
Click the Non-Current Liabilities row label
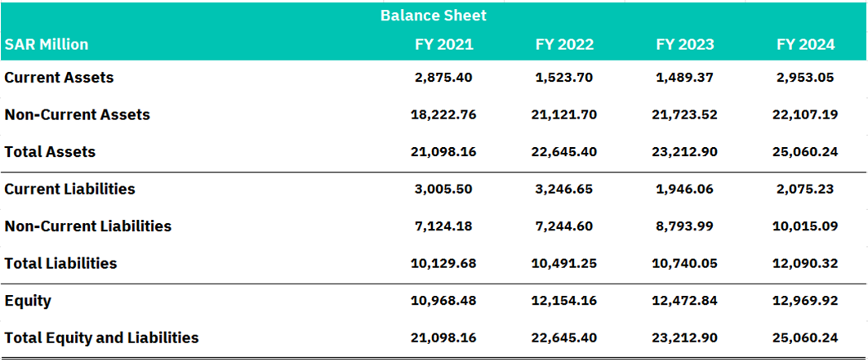point(88,226)
